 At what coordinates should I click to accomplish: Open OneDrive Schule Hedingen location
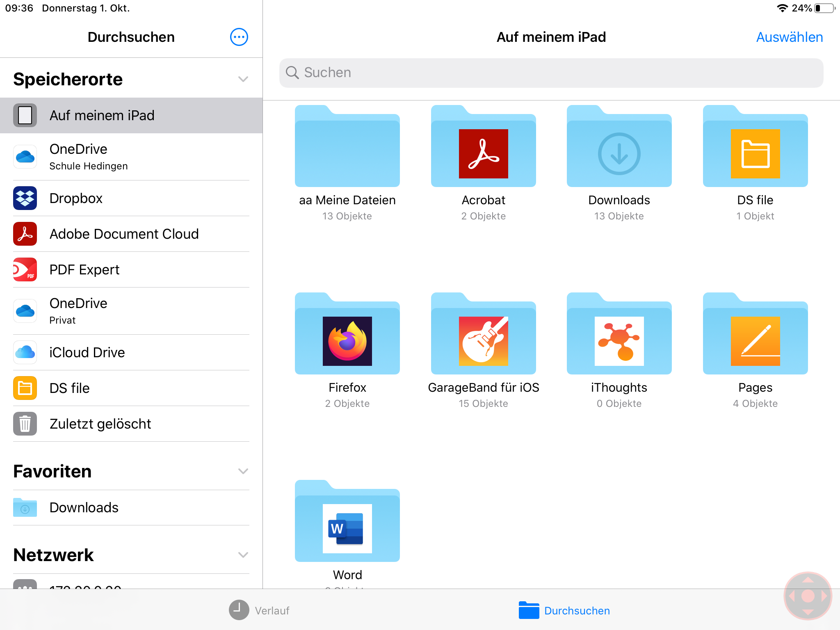[x=131, y=157]
